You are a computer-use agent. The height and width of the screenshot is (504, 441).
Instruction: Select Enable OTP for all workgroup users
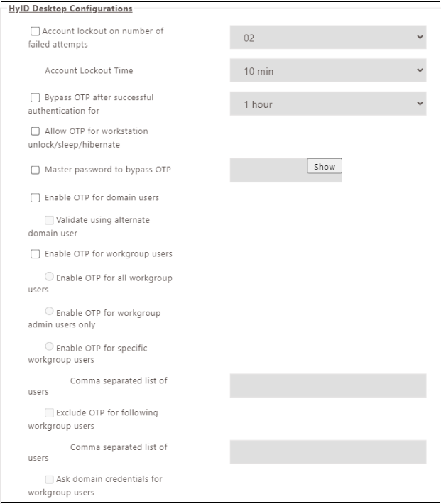[x=49, y=277]
